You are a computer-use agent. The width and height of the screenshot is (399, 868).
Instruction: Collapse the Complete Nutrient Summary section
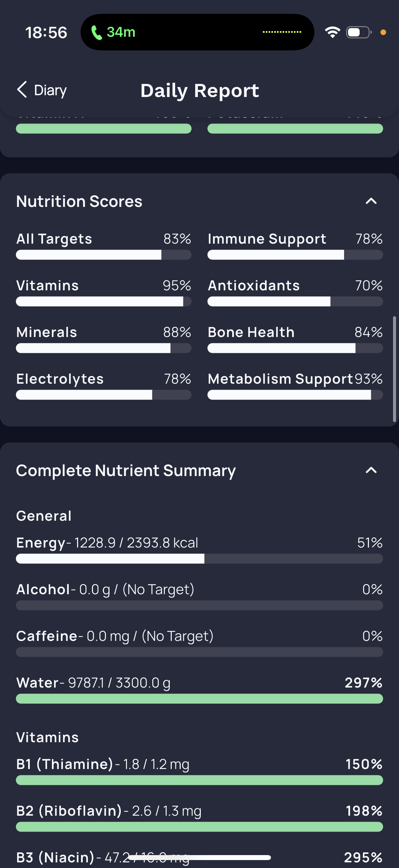click(371, 470)
